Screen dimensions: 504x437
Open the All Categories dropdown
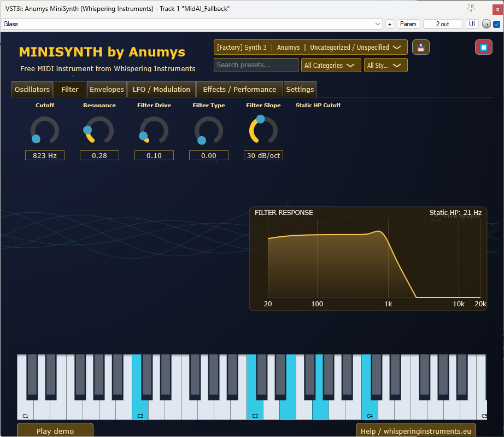(331, 65)
